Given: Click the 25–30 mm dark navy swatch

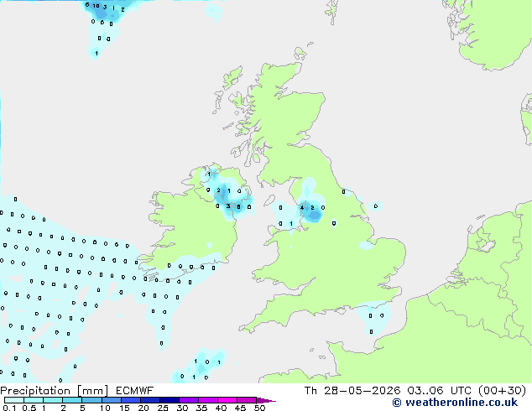Looking at the screenshot, I should pos(170,400).
